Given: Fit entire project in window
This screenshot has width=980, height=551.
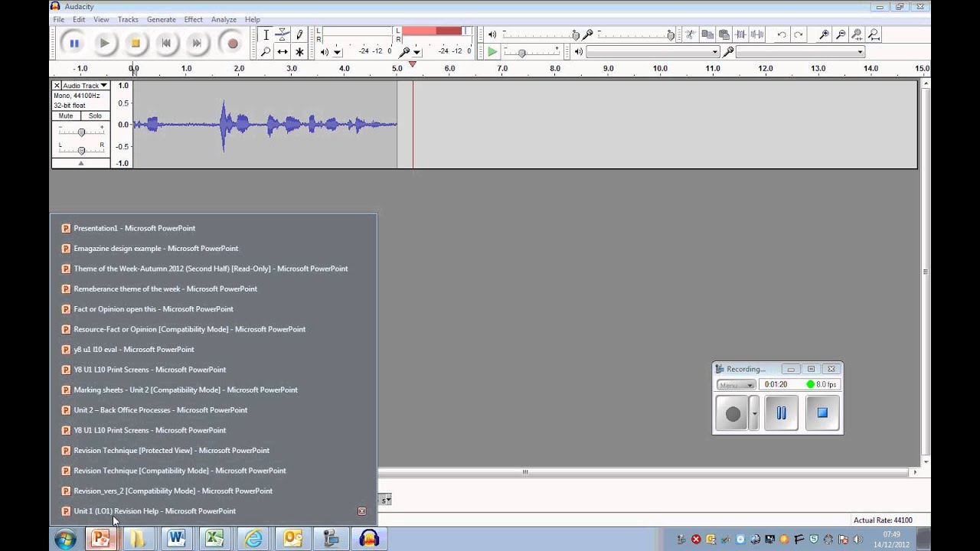Looking at the screenshot, I should coord(874,34).
